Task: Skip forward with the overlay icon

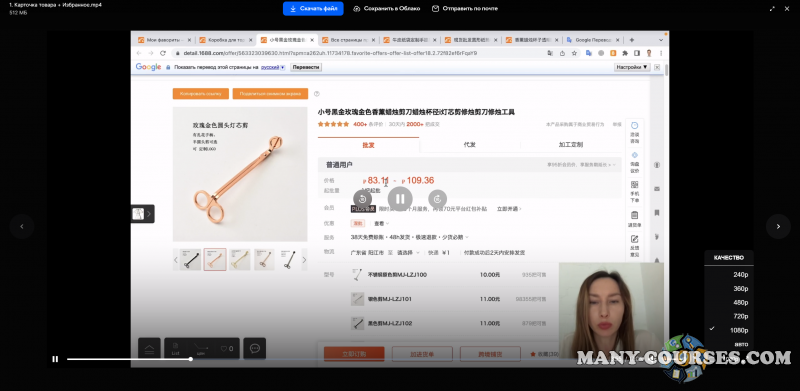Action: 437,199
